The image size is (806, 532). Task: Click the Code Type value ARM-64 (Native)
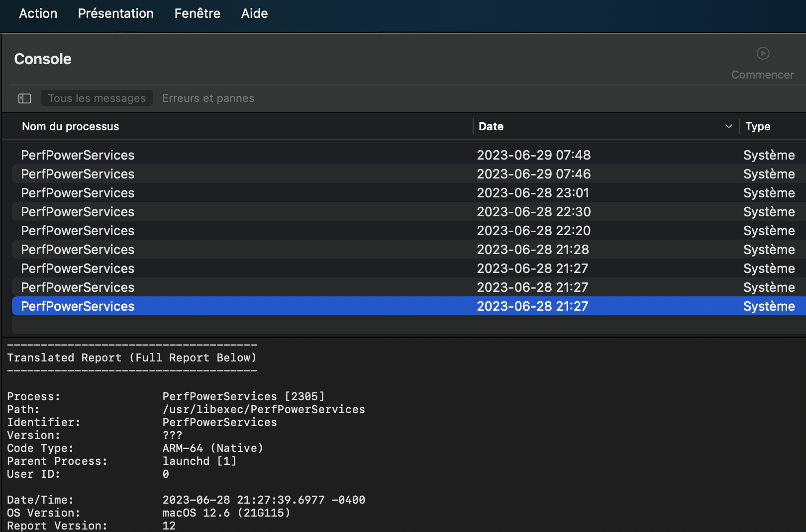(x=213, y=448)
